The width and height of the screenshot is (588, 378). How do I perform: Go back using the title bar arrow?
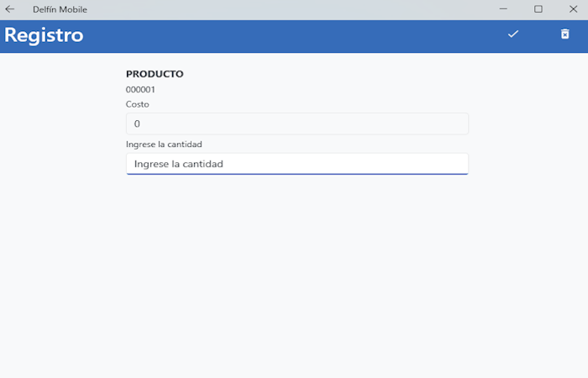[x=10, y=9]
